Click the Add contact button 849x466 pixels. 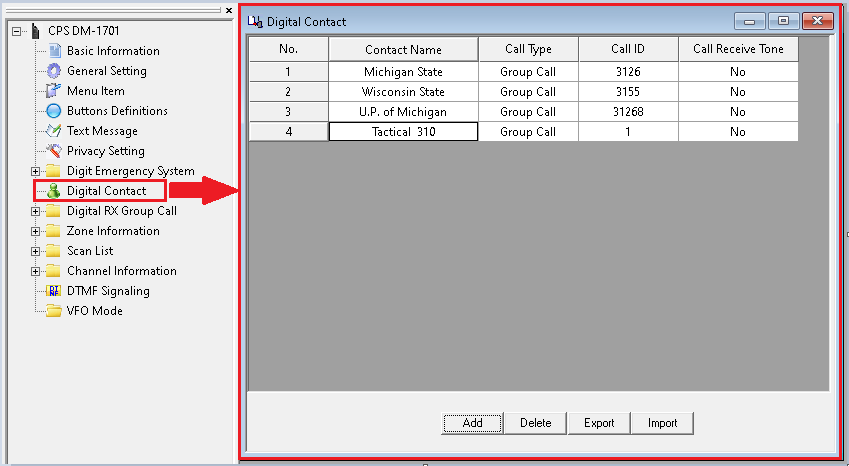coord(472,423)
